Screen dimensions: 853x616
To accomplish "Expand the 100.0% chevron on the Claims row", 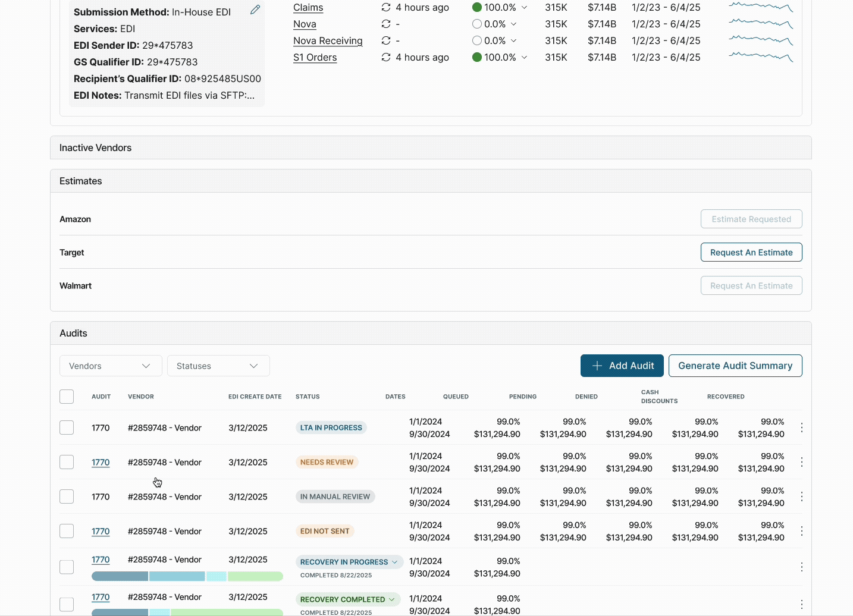I will pyautogui.click(x=524, y=7).
